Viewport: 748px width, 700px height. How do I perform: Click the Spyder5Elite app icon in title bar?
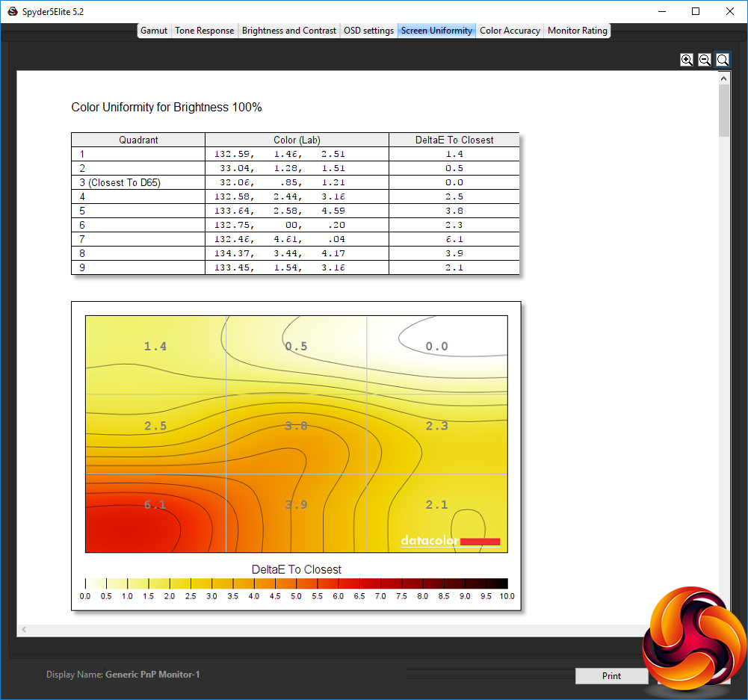[13, 11]
